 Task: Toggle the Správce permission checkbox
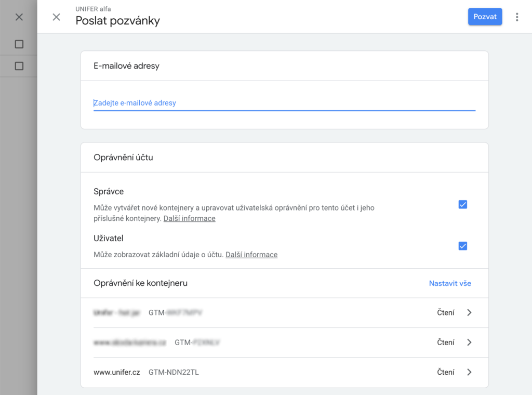462,205
